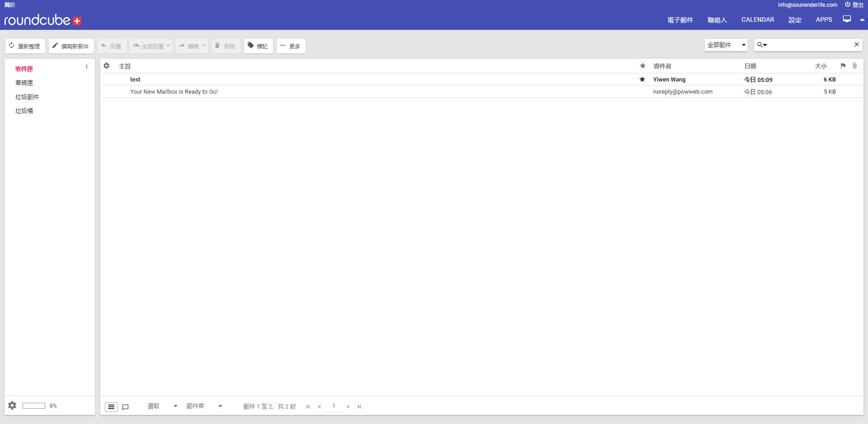Toggle star on the test message

tap(642, 80)
